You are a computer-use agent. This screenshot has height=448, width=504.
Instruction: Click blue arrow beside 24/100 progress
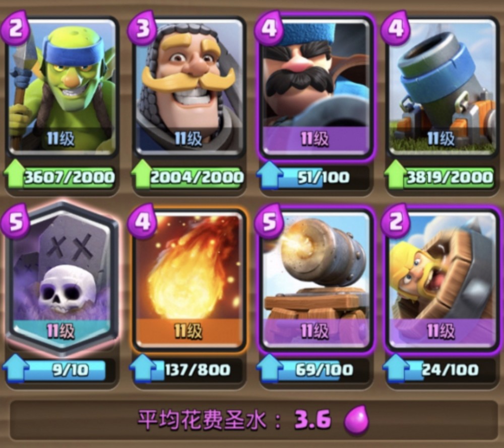coord(396,368)
